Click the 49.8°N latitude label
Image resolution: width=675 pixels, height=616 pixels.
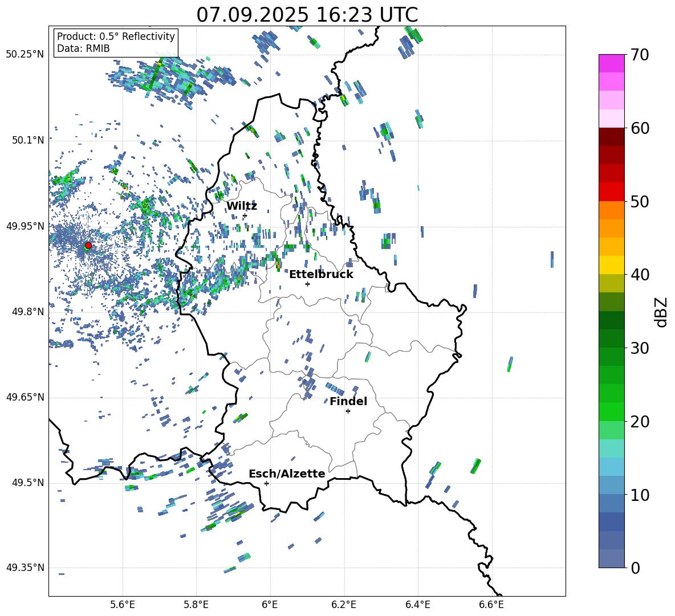pos(29,312)
